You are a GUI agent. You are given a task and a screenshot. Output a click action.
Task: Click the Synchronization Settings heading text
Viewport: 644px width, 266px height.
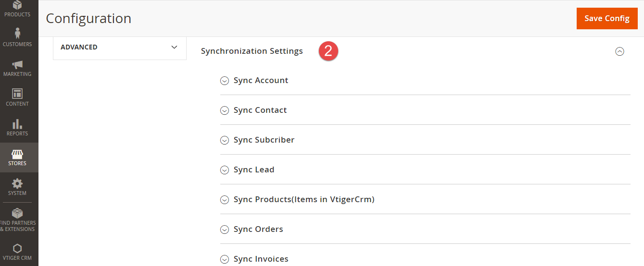(x=252, y=51)
